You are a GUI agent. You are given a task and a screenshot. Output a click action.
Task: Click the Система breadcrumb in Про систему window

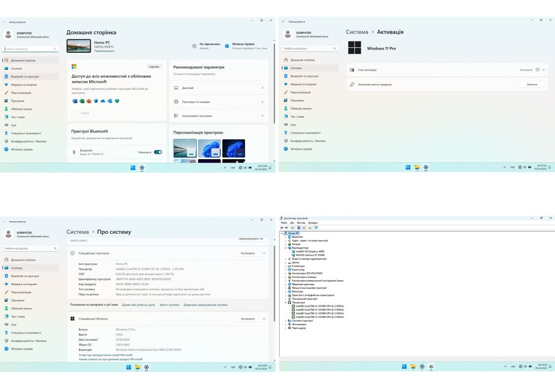[x=78, y=232]
